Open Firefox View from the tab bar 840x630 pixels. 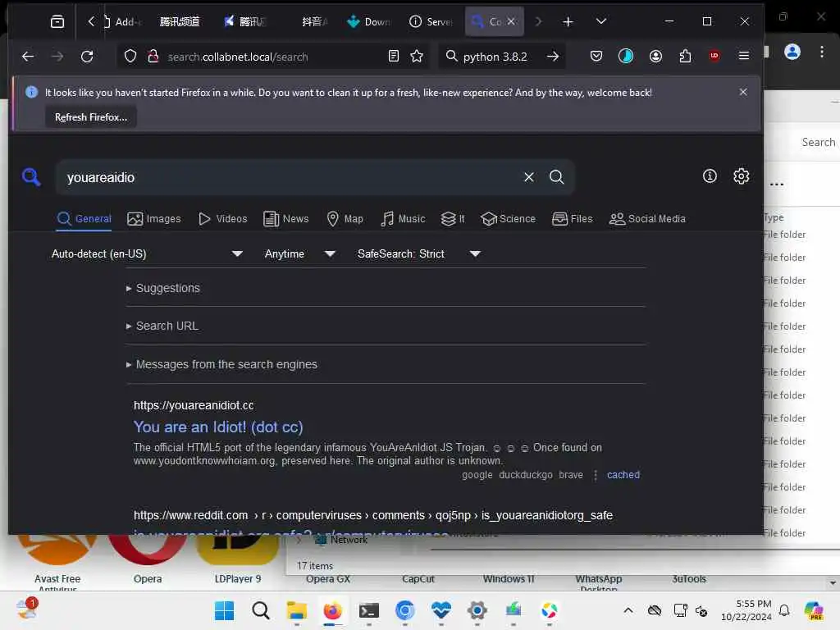pos(57,21)
